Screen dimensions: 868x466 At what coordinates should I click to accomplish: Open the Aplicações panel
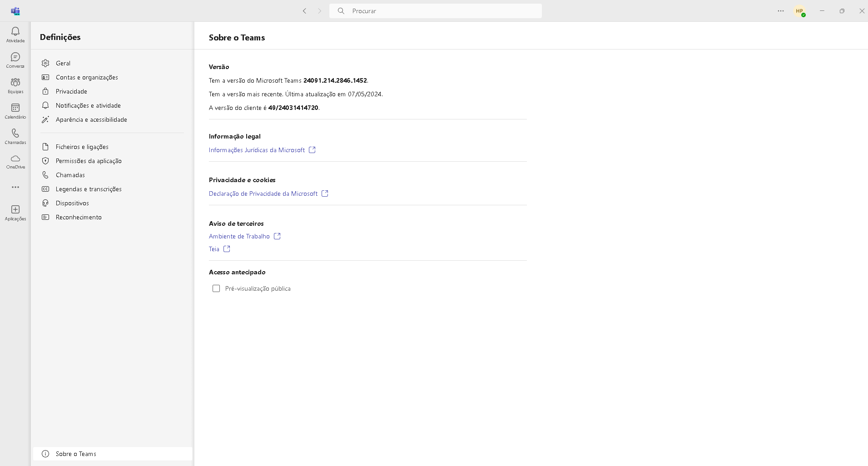pyautogui.click(x=15, y=212)
